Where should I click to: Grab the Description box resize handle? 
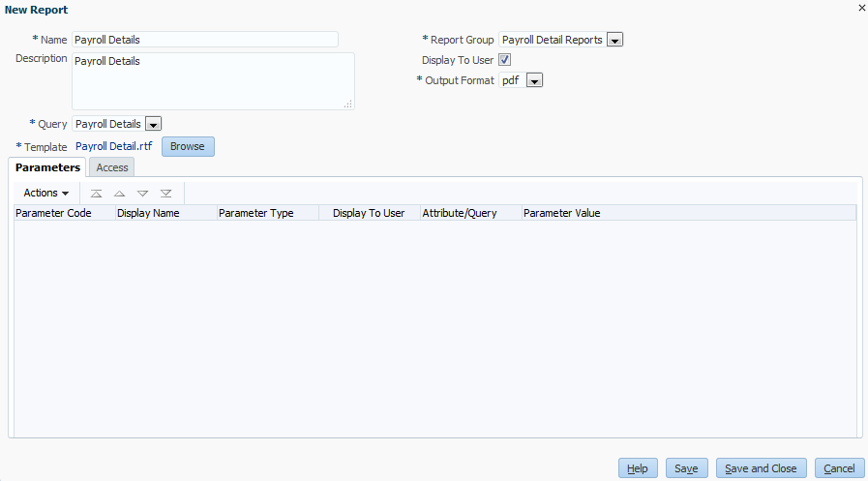[348, 104]
